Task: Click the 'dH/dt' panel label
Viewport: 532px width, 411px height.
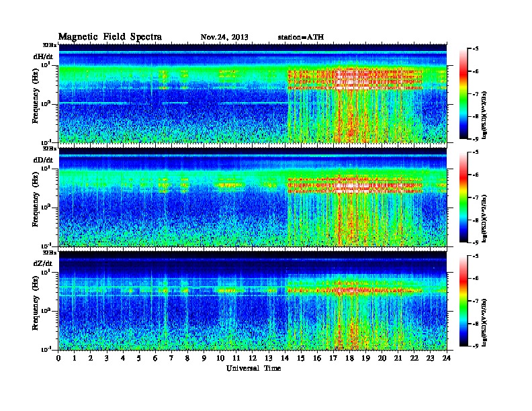Action: 43,56
